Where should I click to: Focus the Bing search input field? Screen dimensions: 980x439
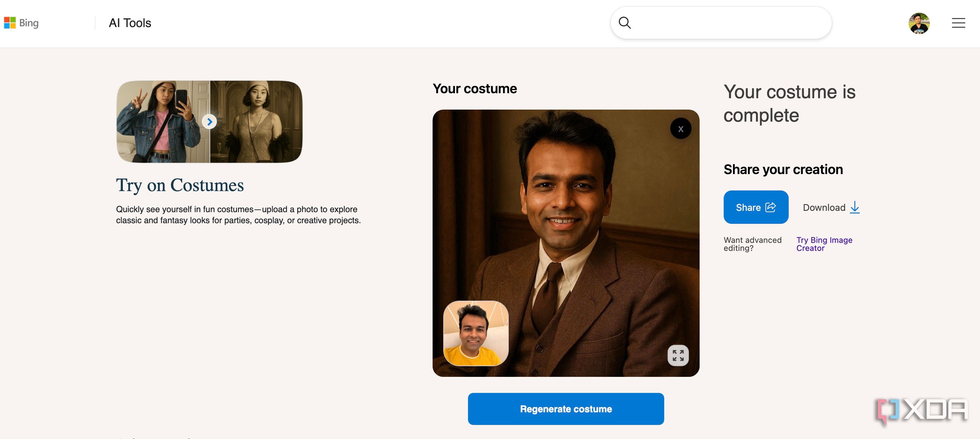[x=721, y=23]
